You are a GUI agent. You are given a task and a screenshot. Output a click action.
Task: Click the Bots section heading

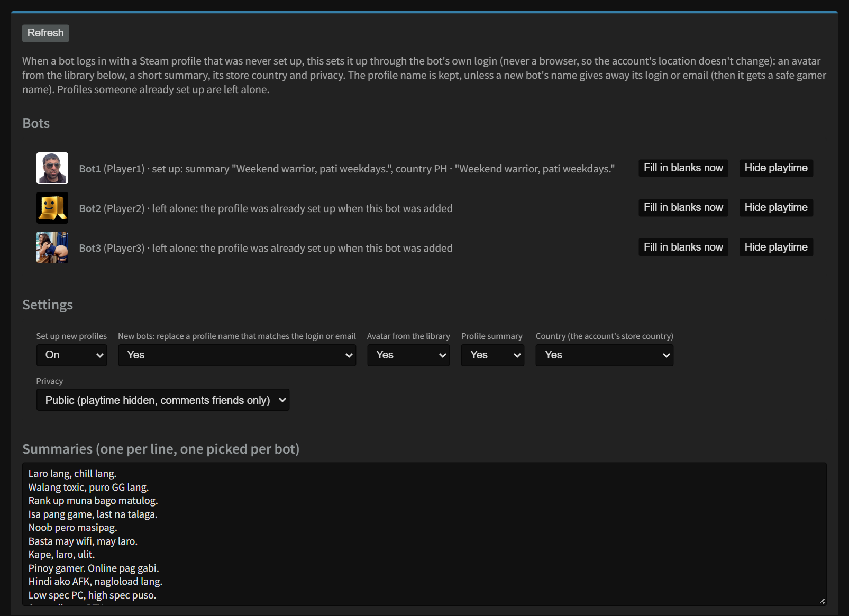[36, 124]
